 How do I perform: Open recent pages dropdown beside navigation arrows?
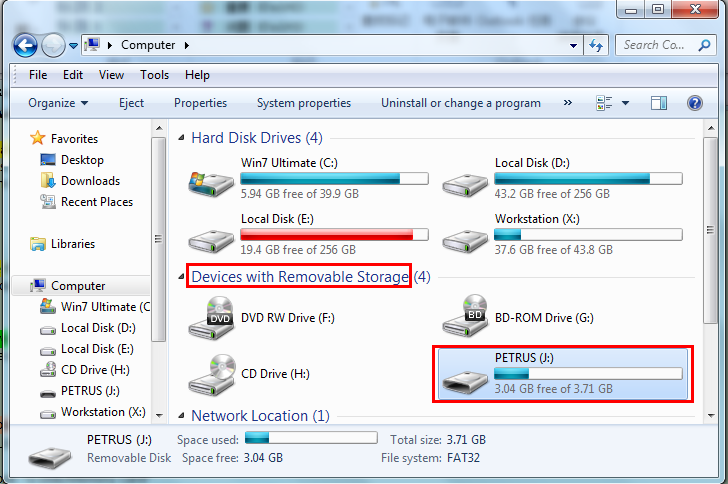[73, 46]
